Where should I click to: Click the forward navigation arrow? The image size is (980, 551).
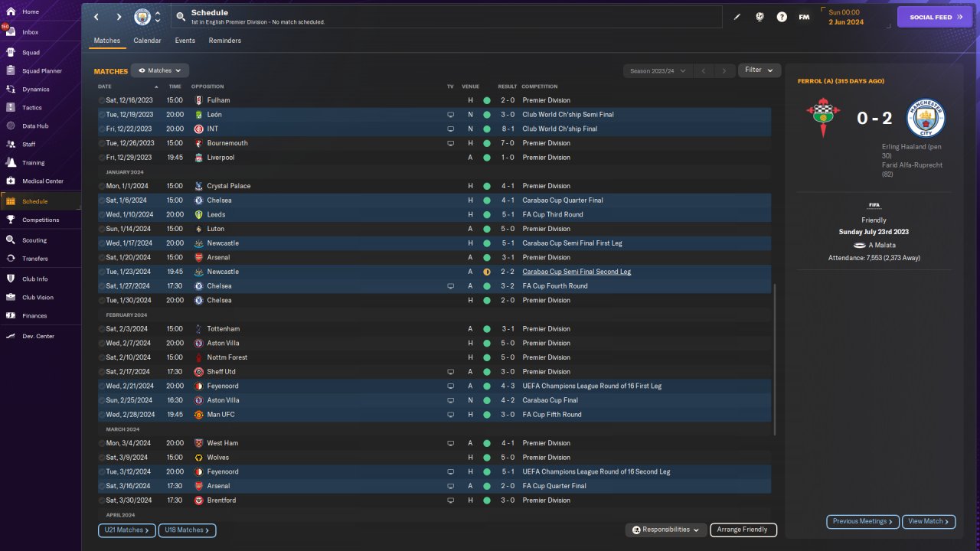click(x=119, y=17)
